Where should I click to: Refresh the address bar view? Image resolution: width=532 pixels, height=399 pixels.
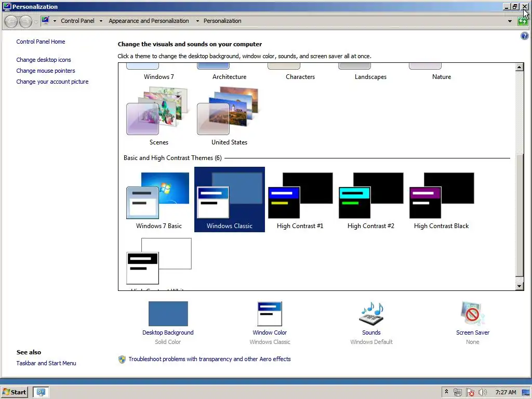tap(523, 21)
